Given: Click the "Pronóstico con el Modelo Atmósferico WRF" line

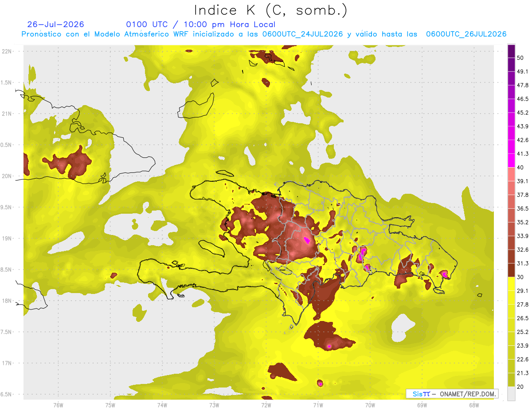Looking at the screenshot, I should tap(264, 34).
